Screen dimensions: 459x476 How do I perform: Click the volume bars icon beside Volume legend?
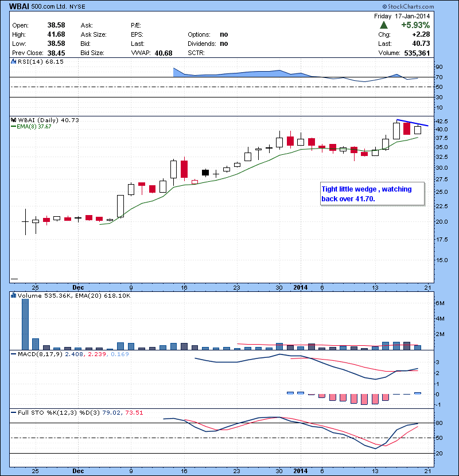[13, 295]
